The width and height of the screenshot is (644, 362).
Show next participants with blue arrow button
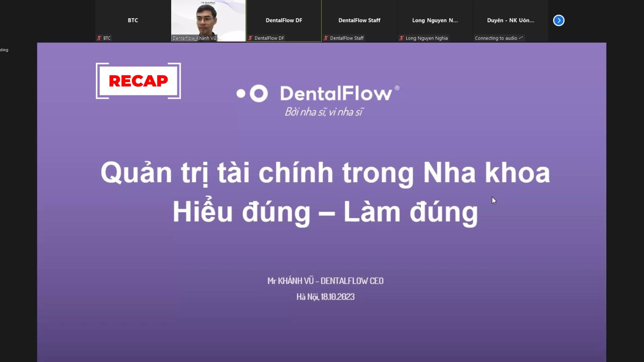(x=558, y=20)
